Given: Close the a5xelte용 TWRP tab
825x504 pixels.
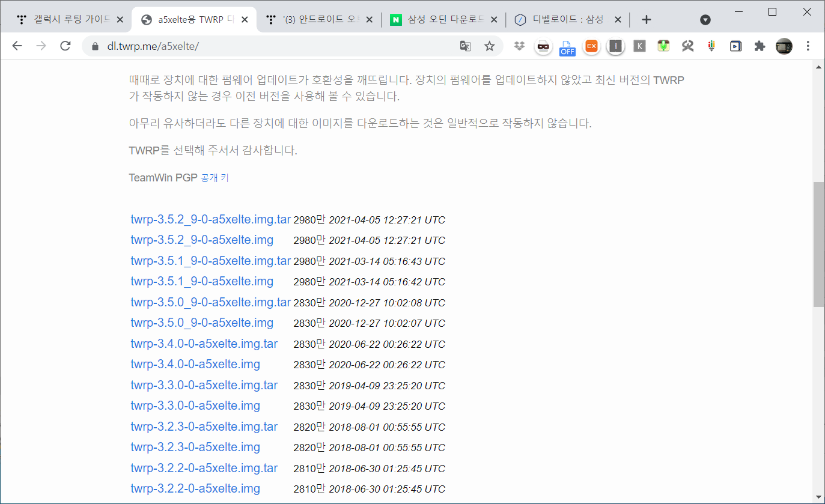Looking at the screenshot, I should (245, 20).
